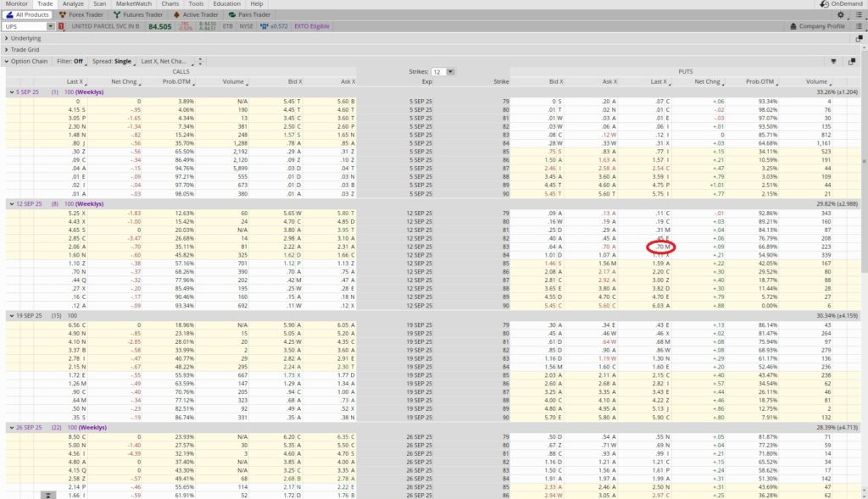The height and width of the screenshot is (499, 868).
Task: Detach the option chain with the pop-out icon
Action: [x=854, y=62]
